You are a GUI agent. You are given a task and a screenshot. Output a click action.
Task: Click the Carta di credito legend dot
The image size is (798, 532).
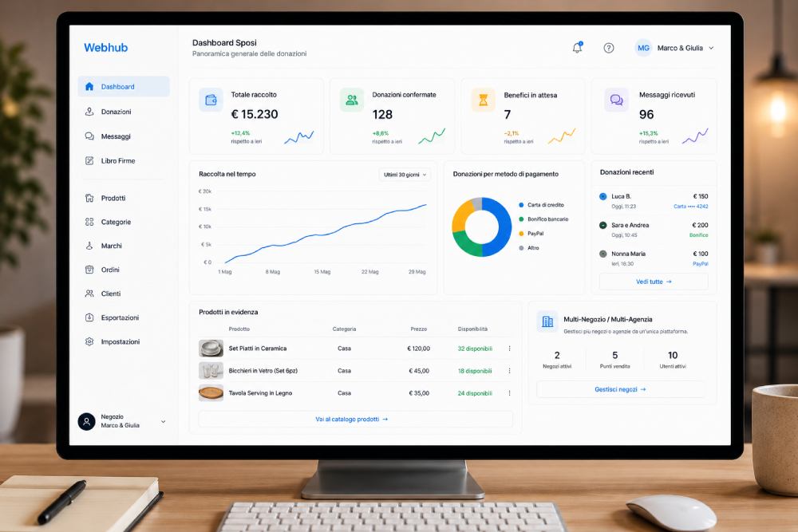click(521, 205)
